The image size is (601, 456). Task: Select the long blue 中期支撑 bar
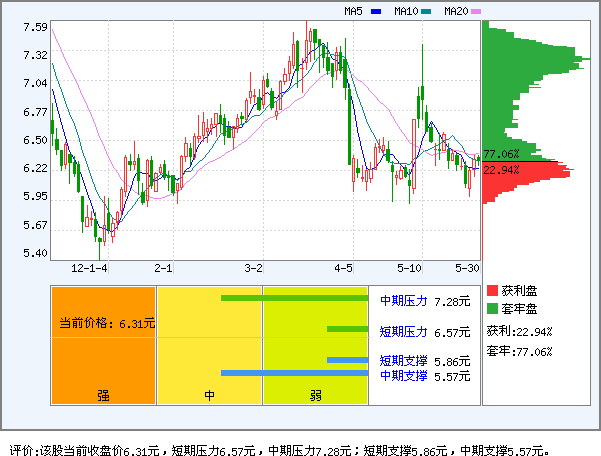(x=294, y=373)
